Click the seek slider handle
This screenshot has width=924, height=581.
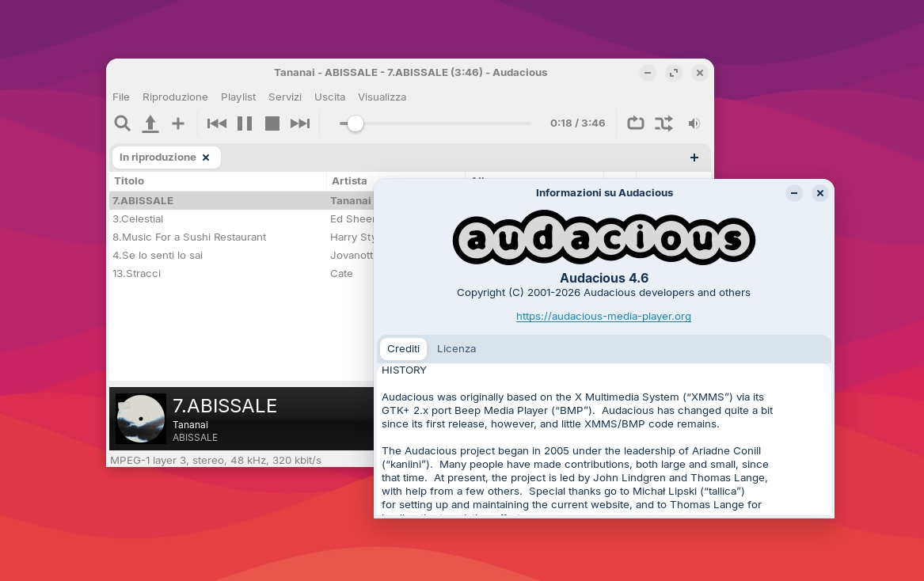[356, 123]
